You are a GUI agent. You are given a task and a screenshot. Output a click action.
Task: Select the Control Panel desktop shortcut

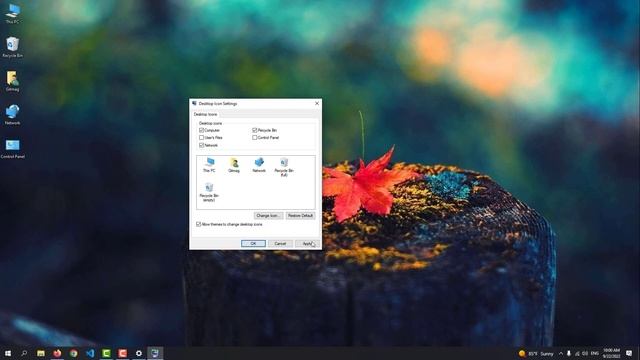tap(13, 149)
